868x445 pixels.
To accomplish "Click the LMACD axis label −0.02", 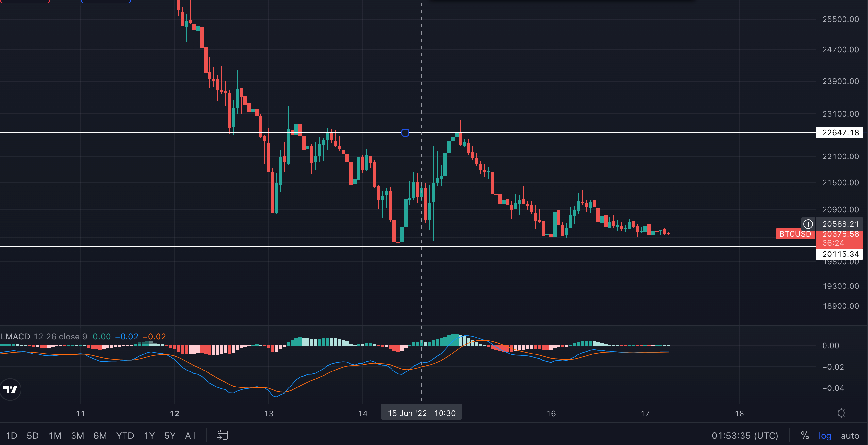I will pyautogui.click(x=833, y=367).
